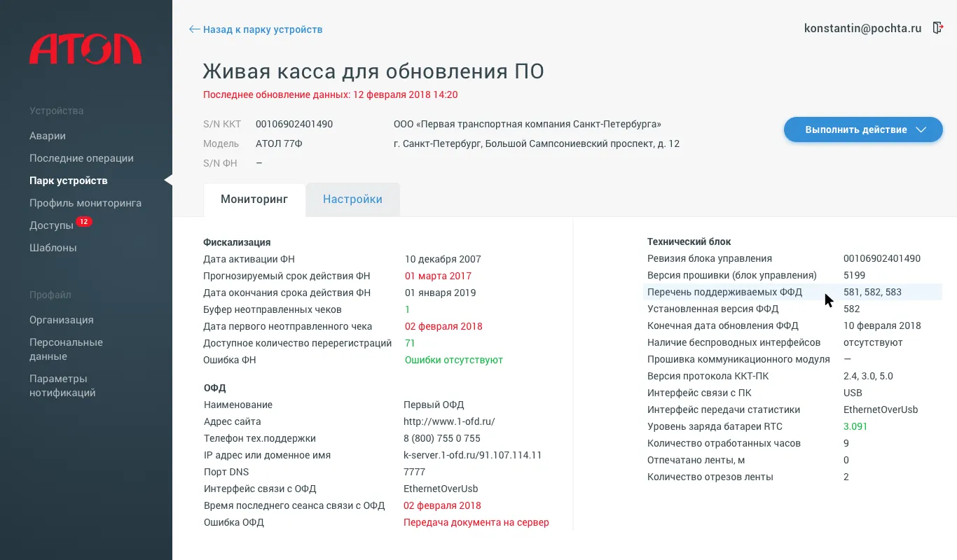Open Аварии in the sidebar
This screenshot has height=560, width=957.
click(x=48, y=136)
